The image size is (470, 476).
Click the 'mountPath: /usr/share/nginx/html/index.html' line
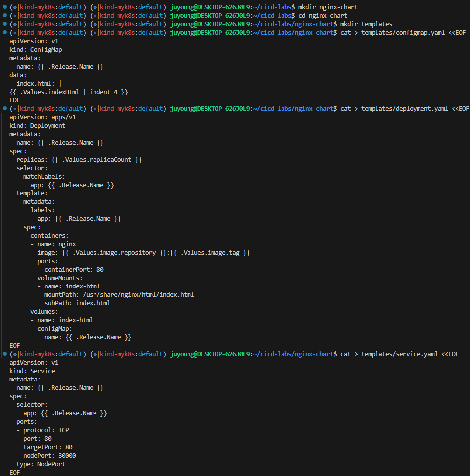tap(119, 295)
